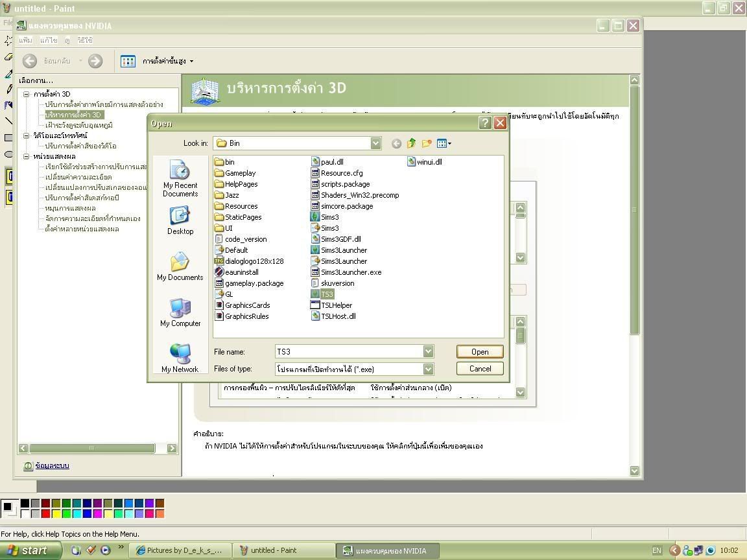Screen dimensions: 747x560
Task: Select winui.dll file
Action: 425,163
